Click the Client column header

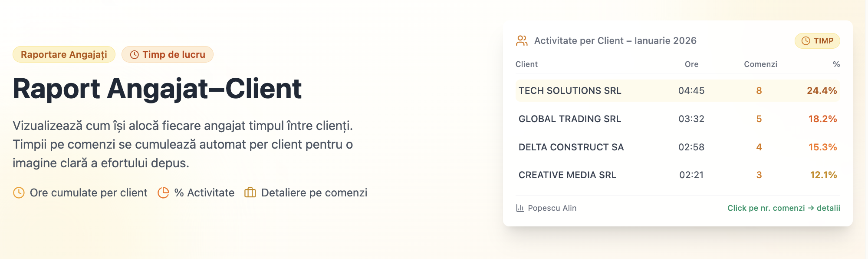(x=526, y=64)
